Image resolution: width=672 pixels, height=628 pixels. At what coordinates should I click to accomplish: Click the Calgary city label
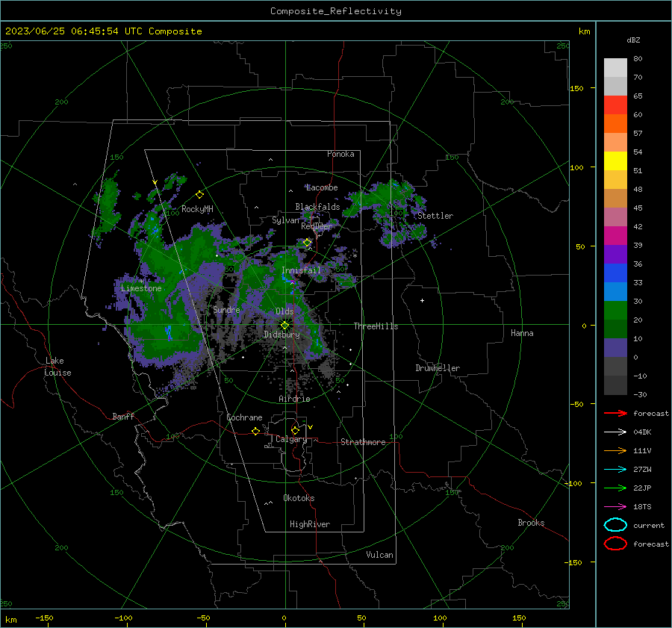pos(291,439)
